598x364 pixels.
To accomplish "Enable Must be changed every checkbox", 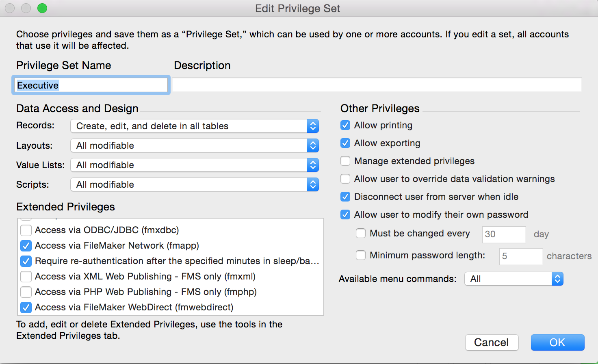I will 361,233.
